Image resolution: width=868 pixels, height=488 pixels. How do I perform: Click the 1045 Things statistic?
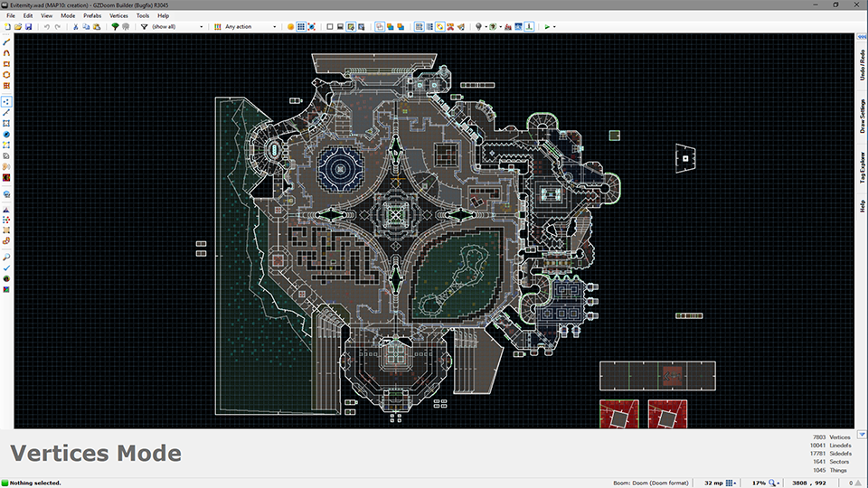coord(830,470)
